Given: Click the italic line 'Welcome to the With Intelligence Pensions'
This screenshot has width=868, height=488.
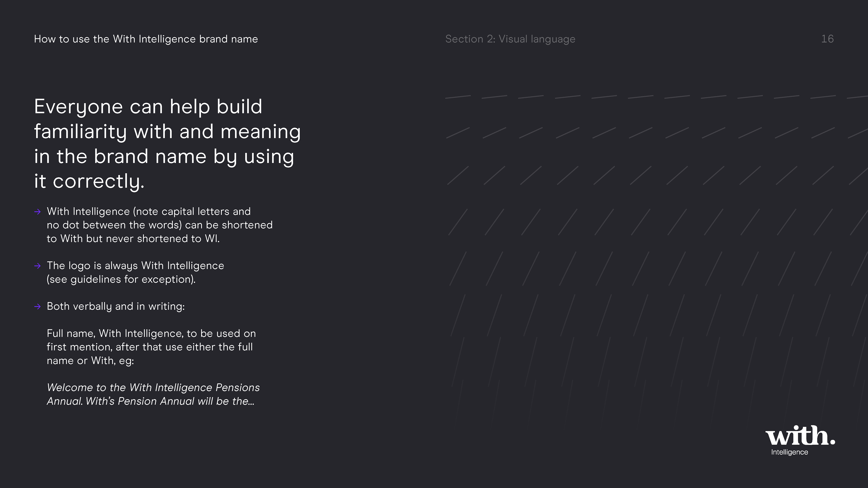Looking at the screenshot, I should click(153, 388).
